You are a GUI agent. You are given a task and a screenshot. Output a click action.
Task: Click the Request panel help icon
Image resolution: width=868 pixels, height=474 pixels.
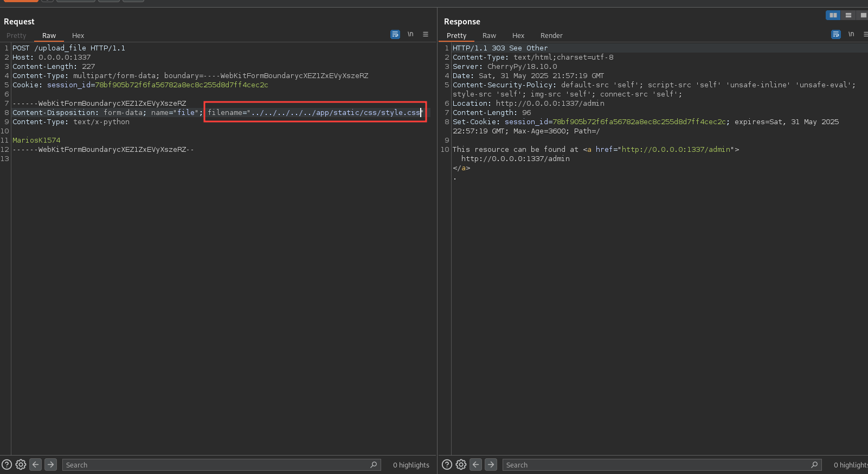click(x=7, y=465)
